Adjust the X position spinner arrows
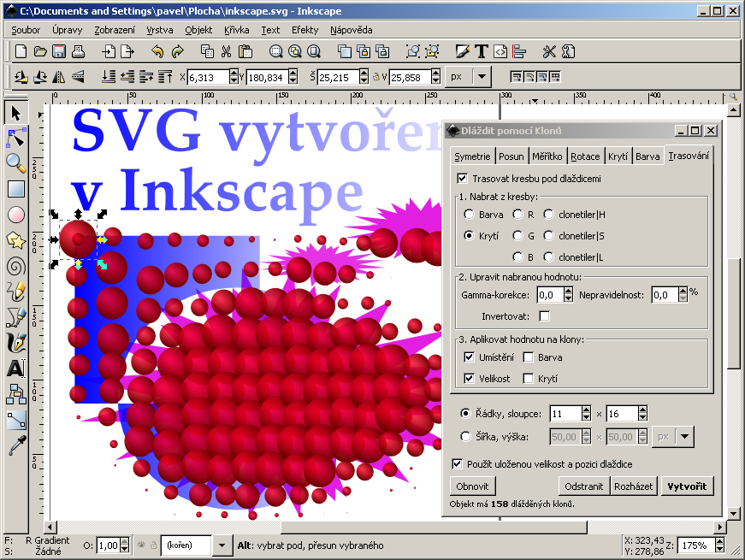Viewport: 745px width, 560px height. coord(234,76)
